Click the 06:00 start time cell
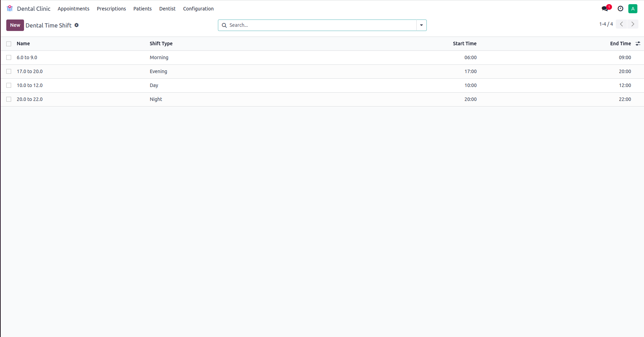644x337 pixels. [x=470, y=57]
